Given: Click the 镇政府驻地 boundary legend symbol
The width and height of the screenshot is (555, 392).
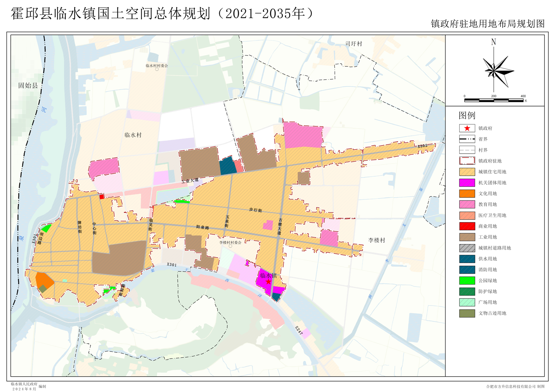Looking at the screenshot, I should click(467, 161).
